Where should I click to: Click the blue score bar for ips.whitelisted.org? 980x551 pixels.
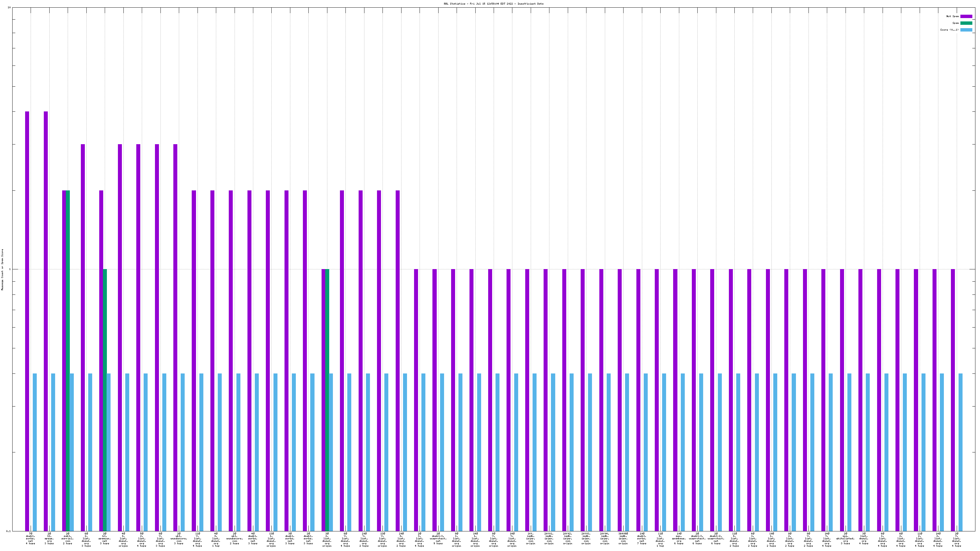(849, 452)
